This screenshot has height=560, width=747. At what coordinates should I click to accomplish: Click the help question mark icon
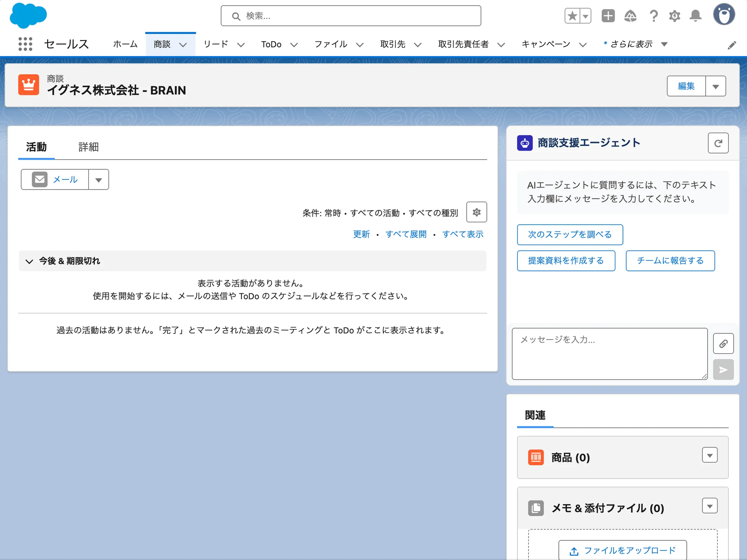click(653, 16)
